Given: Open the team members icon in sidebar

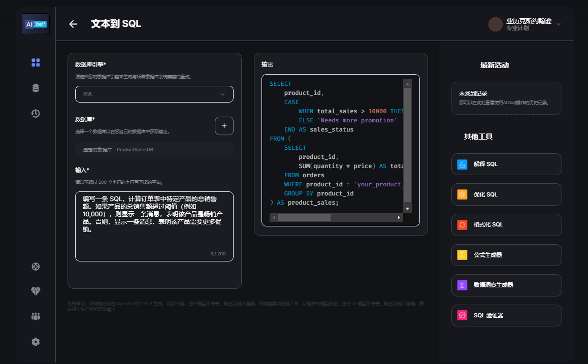Looking at the screenshot, I should [36, 316].
